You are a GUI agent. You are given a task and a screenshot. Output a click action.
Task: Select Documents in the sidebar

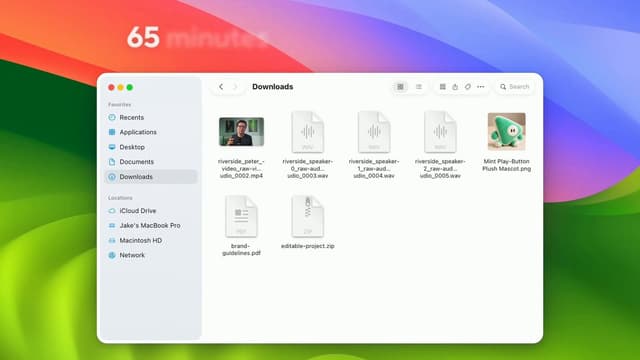pos(151,162)
